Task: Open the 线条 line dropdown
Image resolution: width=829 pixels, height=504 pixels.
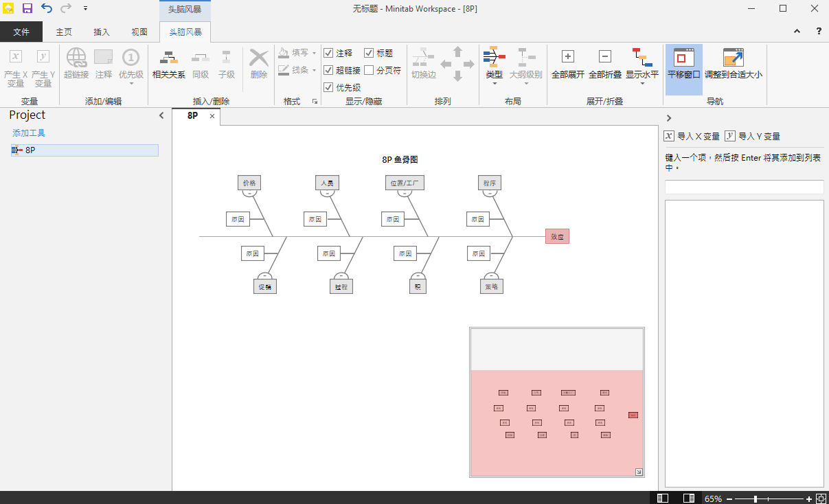Action: pos(314,70)
